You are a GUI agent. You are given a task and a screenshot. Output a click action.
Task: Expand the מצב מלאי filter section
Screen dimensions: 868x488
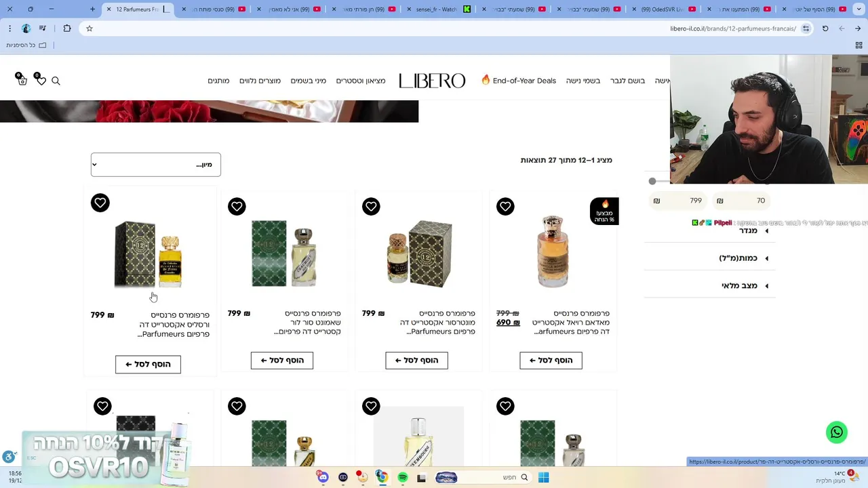(x=709, y=286)
